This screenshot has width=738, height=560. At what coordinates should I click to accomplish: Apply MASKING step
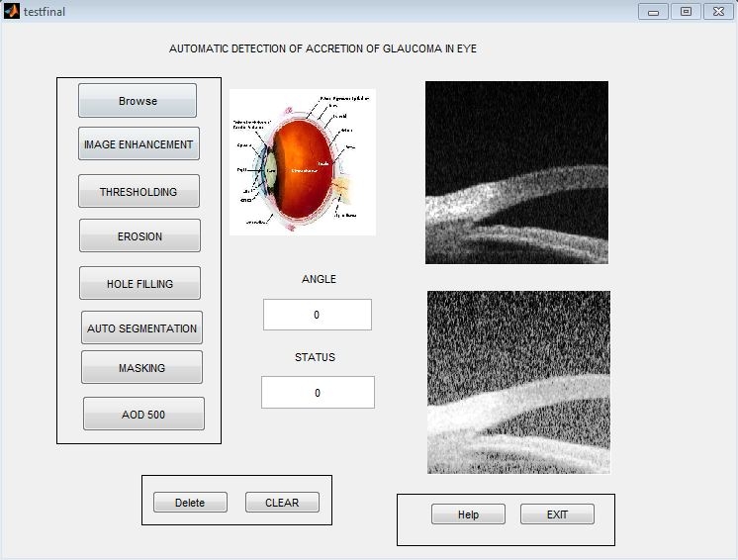(x=141, y=367)
